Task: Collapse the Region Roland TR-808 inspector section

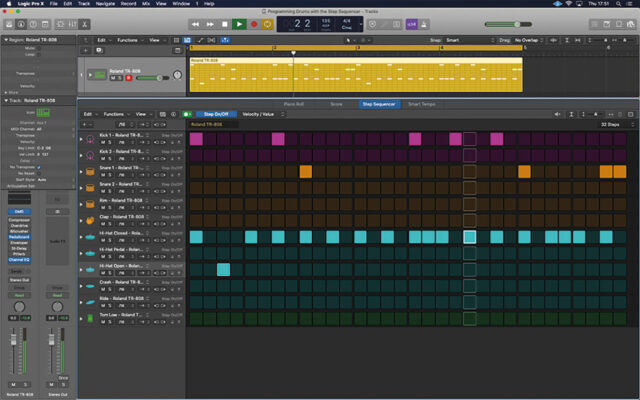Action: (6, 40)
